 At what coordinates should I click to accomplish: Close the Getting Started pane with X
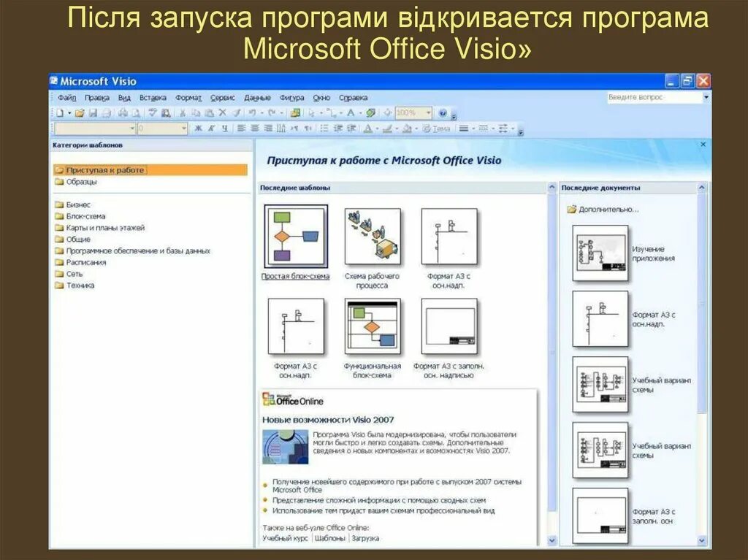coord(703,144)
